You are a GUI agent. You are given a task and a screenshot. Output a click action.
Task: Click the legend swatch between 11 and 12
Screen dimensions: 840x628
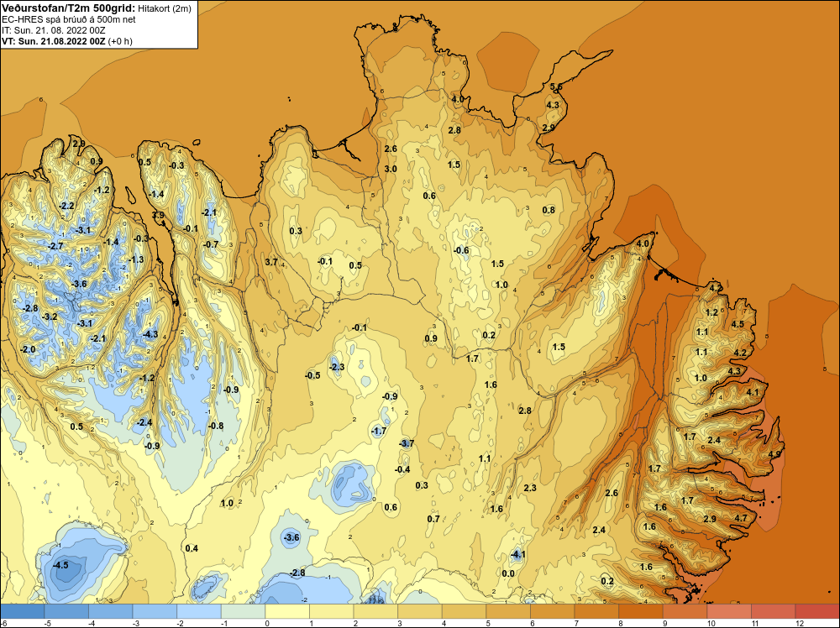pos(774,611)
